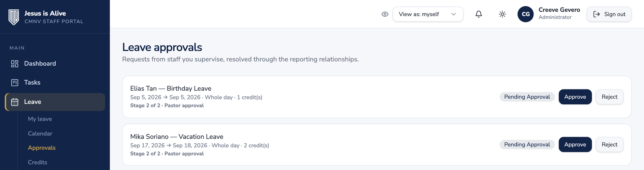Select the Tasks board icon
The height and width of the screenshot is (170, 644).
point(15,82)
